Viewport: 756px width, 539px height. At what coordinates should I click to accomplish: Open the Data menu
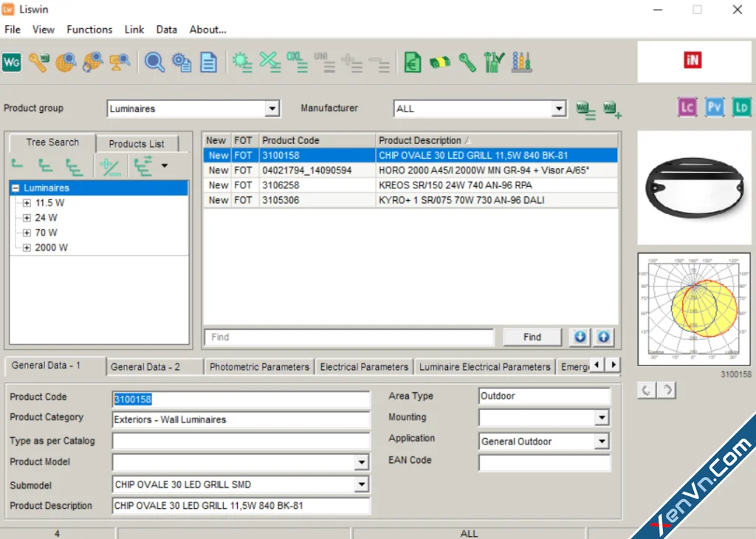(x=166, y=30)
